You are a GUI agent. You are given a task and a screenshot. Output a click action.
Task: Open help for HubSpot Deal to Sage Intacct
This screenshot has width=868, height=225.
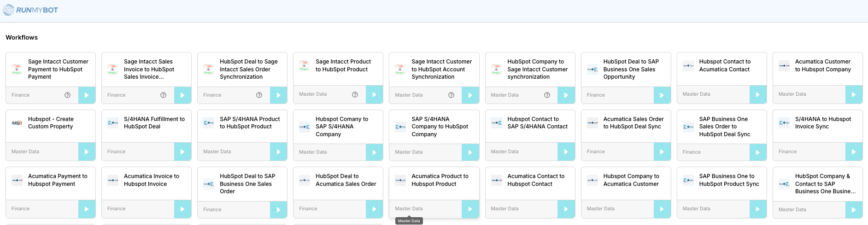pyautogui.click(x=259, y=95)
